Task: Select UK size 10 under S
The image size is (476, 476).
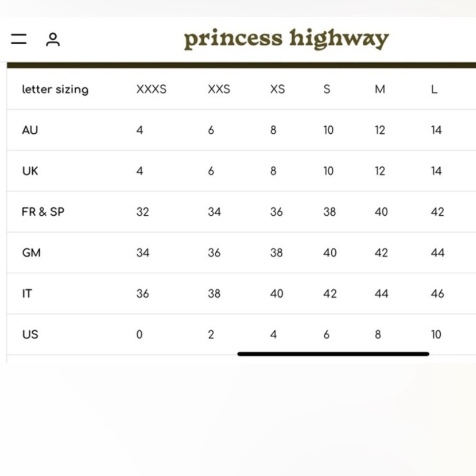Action: point(328,171)
